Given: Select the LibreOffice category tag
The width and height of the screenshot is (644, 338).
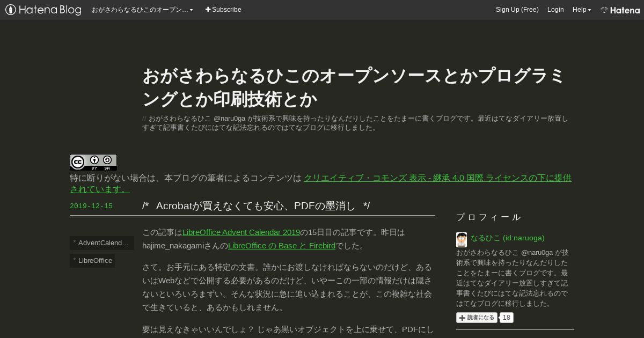Looking at the screenshot, I should point(92,261).
